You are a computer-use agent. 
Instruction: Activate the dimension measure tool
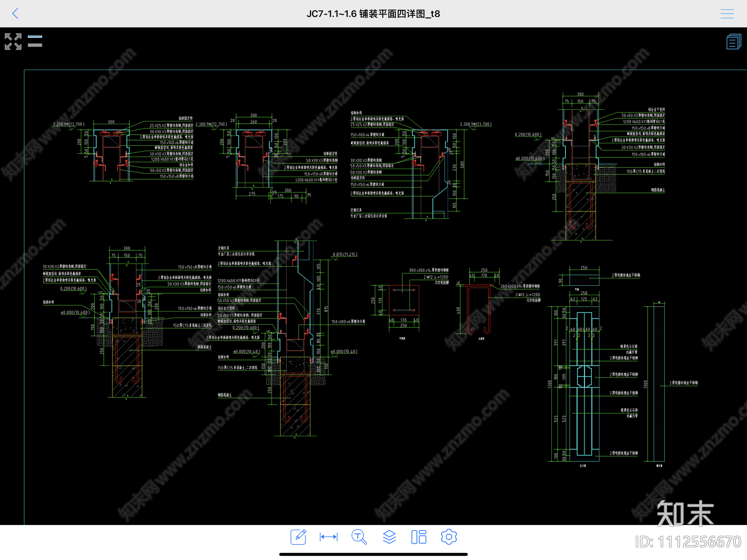tap(329, 537)
